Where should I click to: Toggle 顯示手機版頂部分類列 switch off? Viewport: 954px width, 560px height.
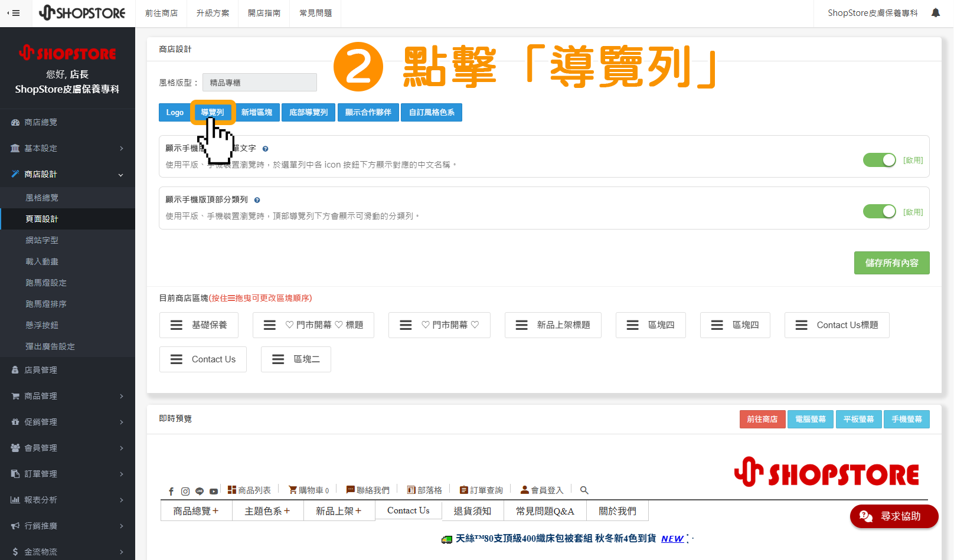tap(880, 211)
